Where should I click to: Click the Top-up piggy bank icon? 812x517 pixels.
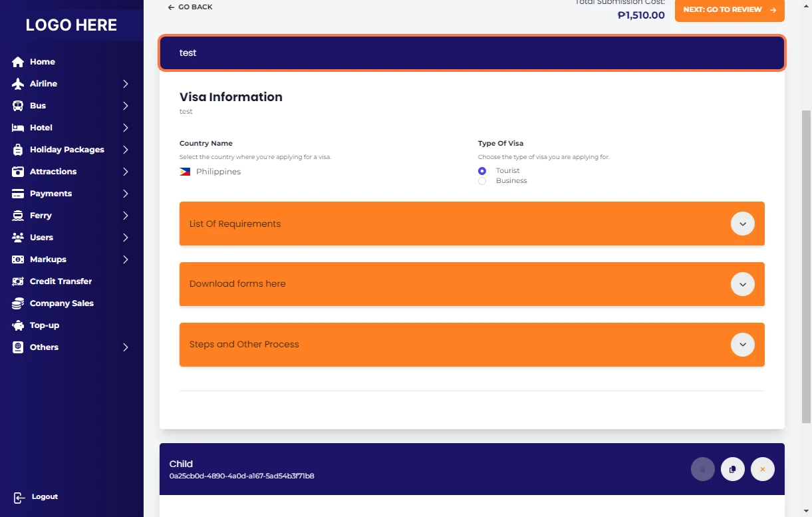[x=18, y=325]
